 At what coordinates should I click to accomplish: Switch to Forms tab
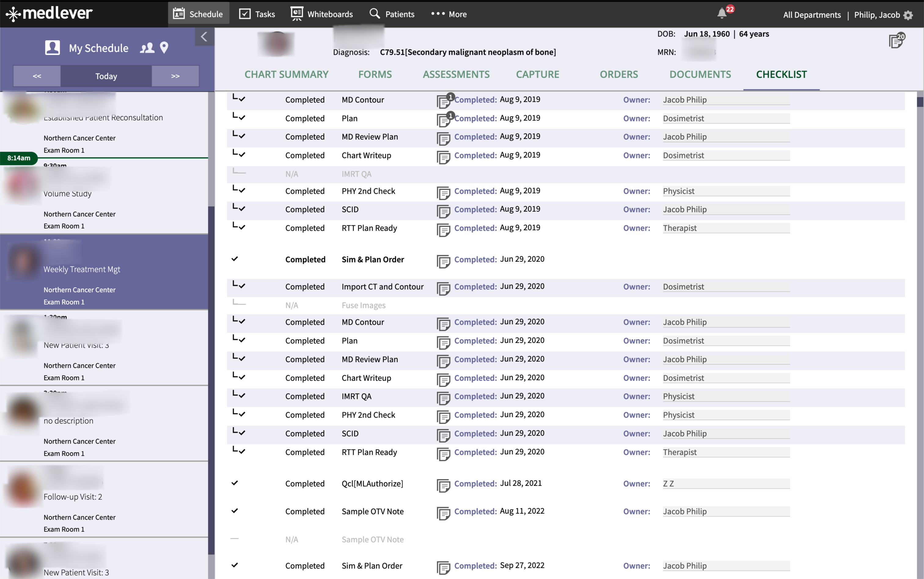click(x=375, y=74)
